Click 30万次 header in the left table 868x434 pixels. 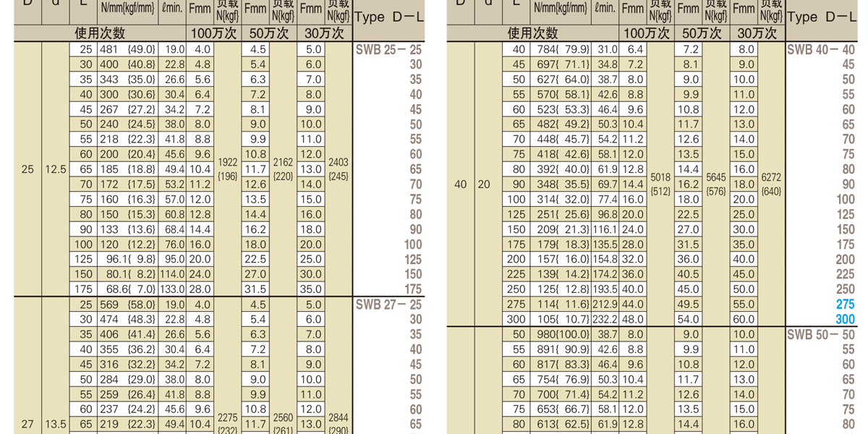click(x=324, y=33)
